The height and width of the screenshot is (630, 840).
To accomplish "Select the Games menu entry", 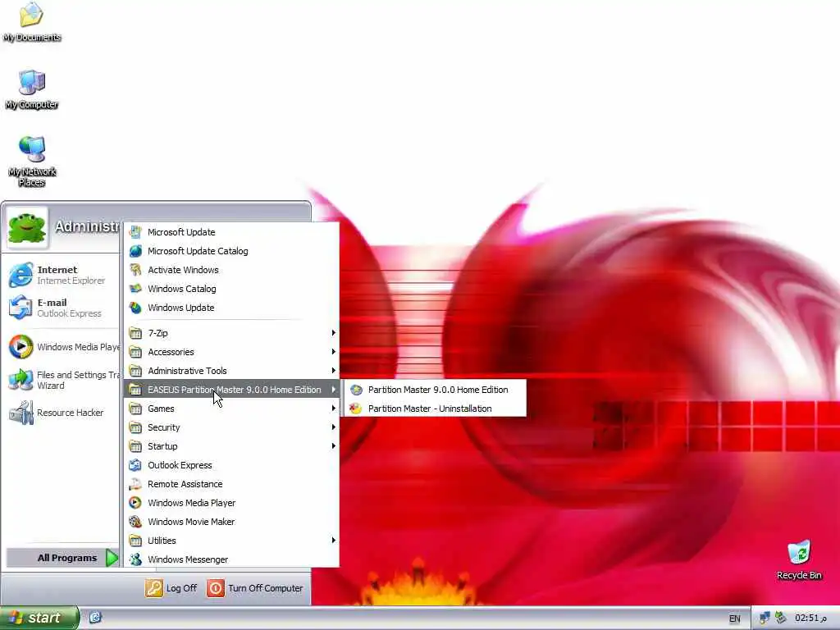I will pos(232,409).
